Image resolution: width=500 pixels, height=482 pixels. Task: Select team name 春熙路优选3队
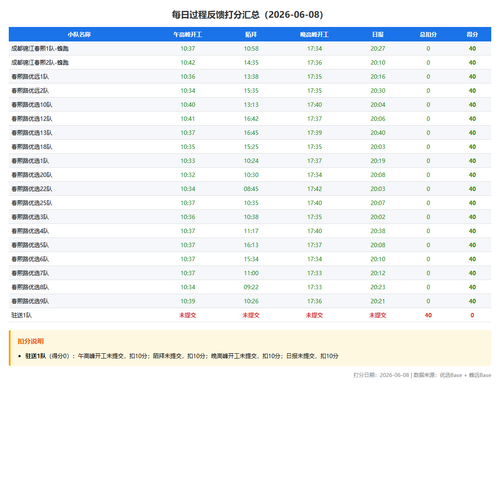(x=30, y=217)
